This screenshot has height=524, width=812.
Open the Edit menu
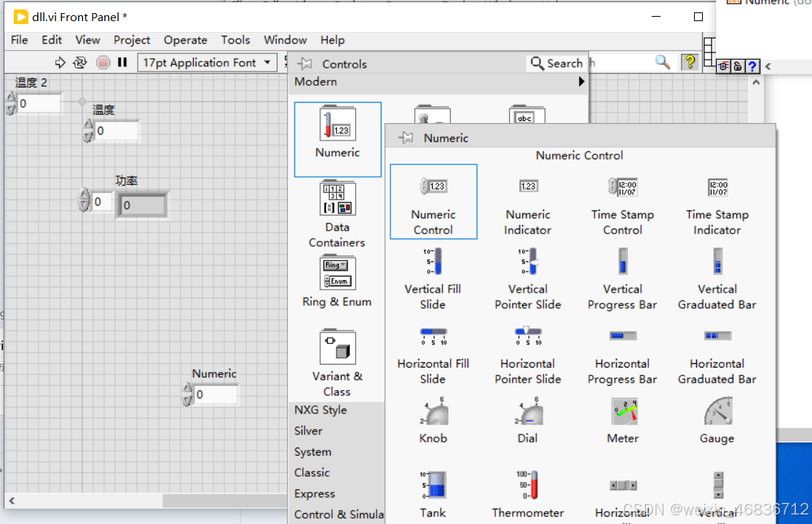(51, 40)
